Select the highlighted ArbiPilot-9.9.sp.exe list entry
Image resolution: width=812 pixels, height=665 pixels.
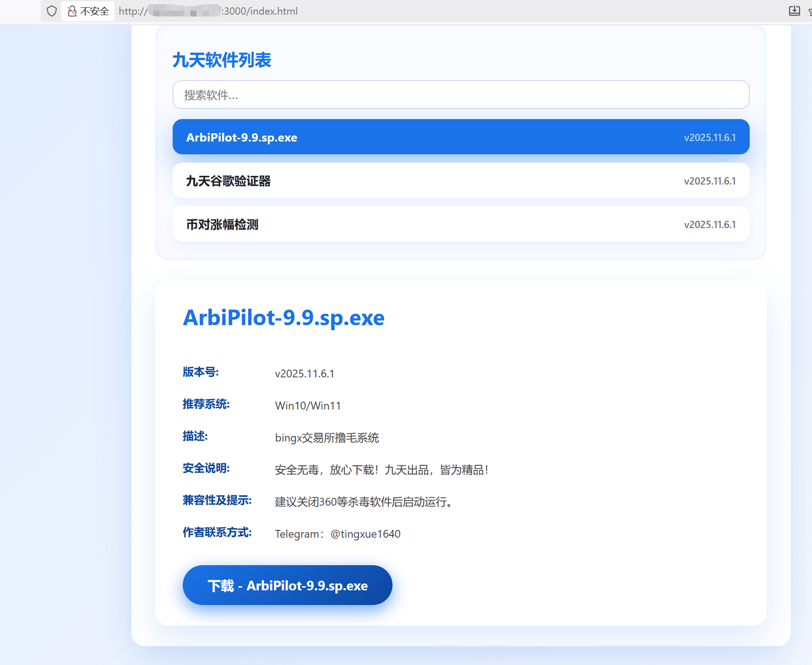[460, 136]
